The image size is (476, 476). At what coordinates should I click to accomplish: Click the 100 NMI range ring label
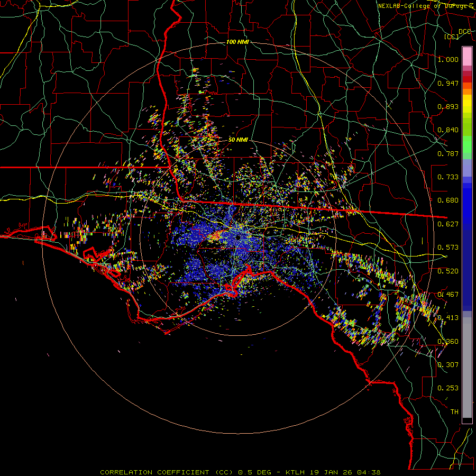point(237,42)
